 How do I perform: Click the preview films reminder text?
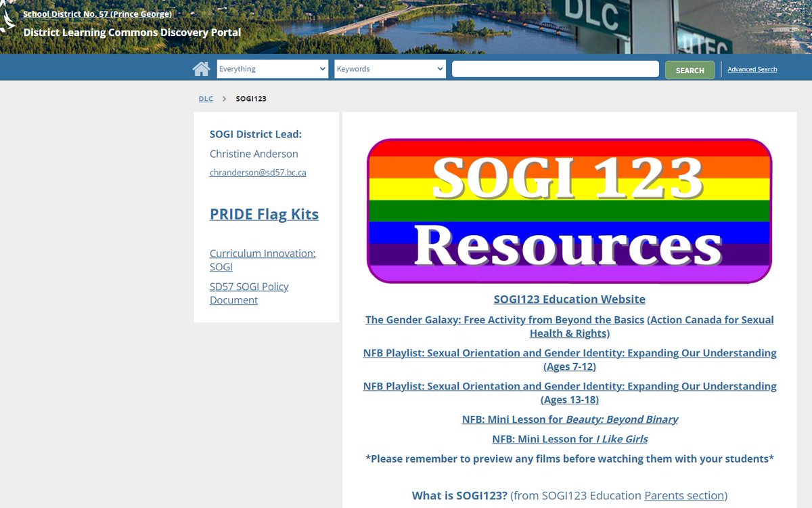570,459
